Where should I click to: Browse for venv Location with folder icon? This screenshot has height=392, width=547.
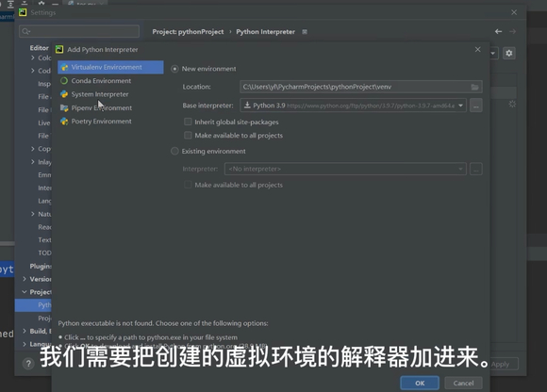click(x=474, y=87)
